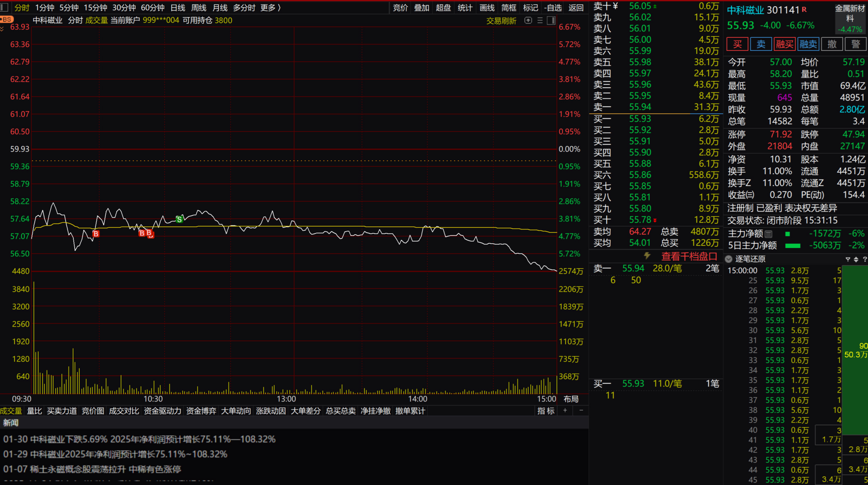
Task: Expand the -自选 menu
Action: click(553, 8)
